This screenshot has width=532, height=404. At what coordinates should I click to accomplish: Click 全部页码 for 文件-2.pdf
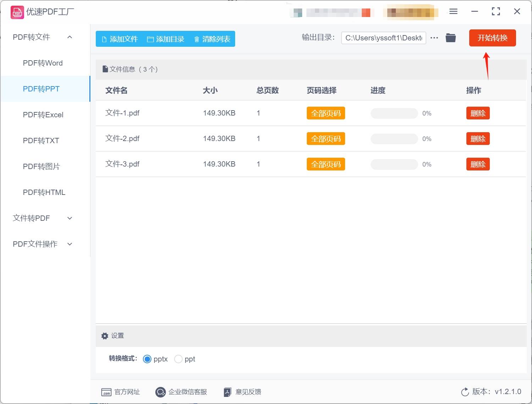pyautogui.click(x=326, y=139)
